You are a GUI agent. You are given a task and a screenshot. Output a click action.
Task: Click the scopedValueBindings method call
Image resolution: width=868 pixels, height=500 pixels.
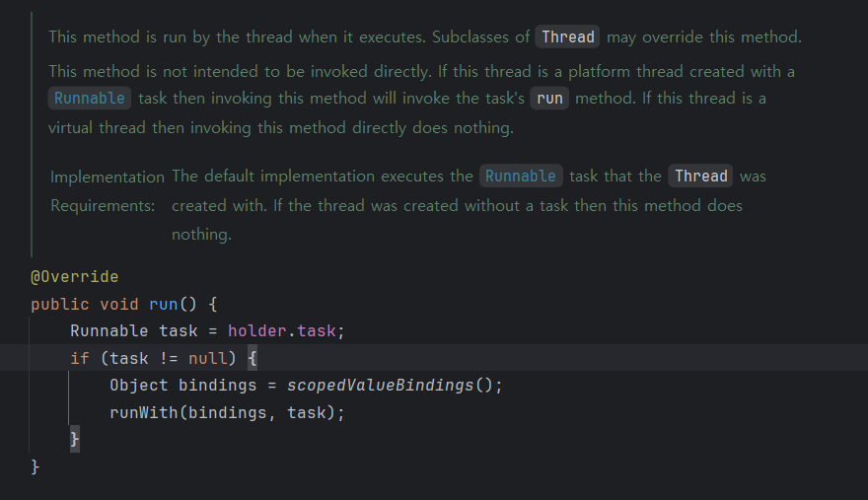(380, 386)
